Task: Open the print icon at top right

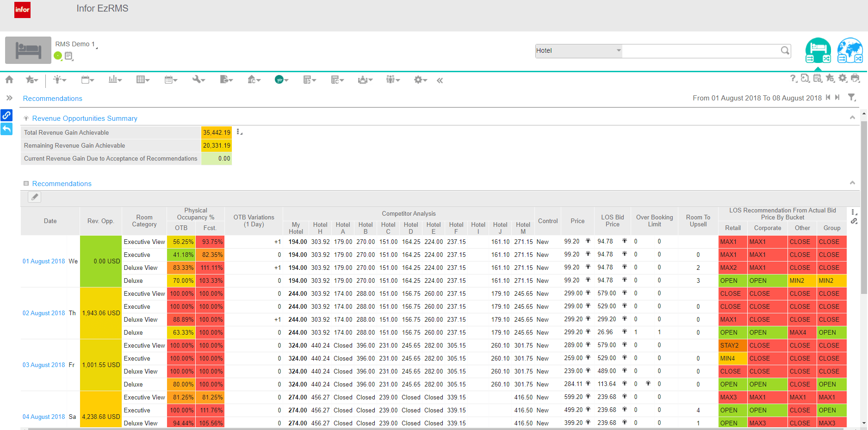Action: pyautogui.click(x=856, y=78)
